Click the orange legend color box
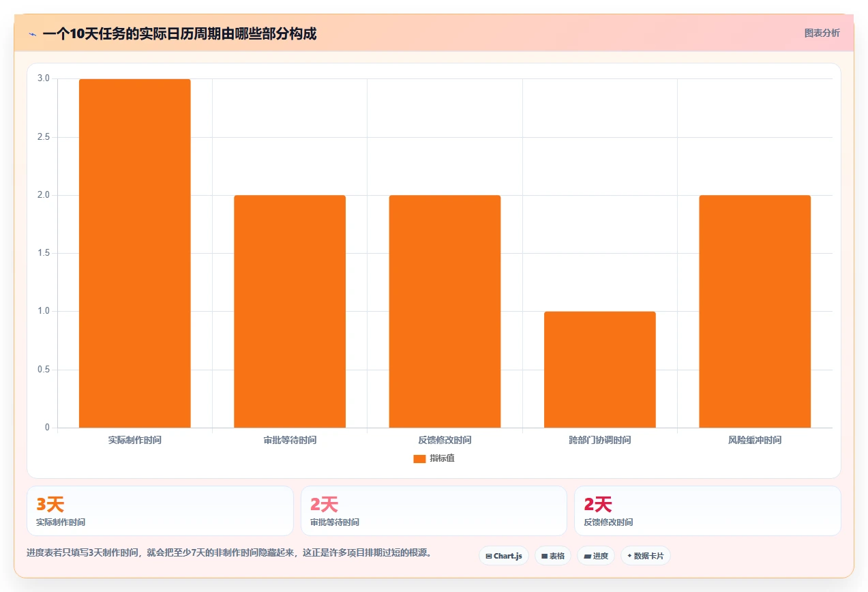The image size is (868, 592). click(419, 458)
